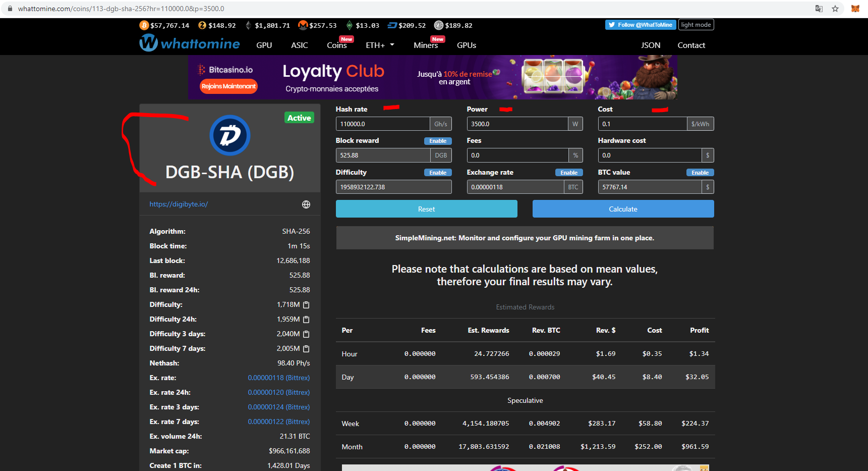Open the Coins menu item
The image size is (868, 471).
coord(337,45)
